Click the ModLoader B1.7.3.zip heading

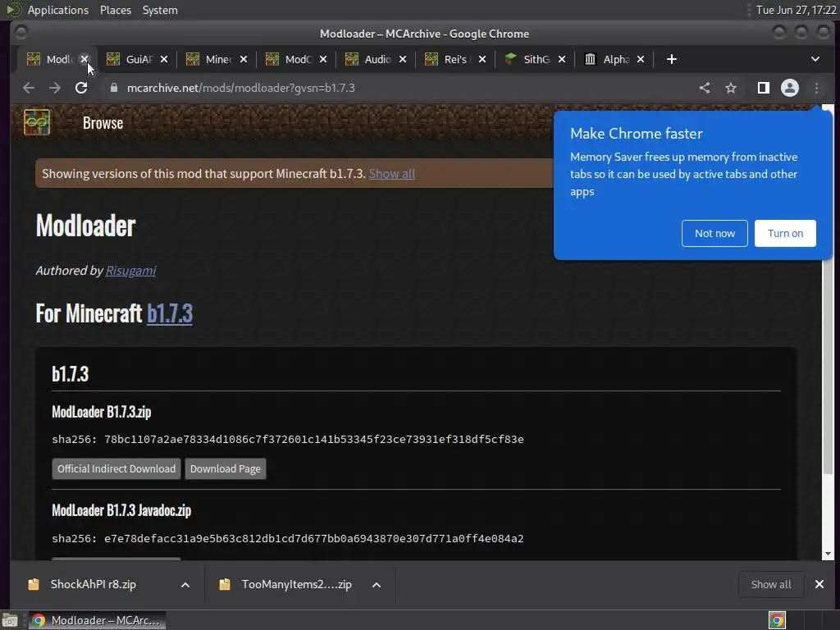coord(101,412)
